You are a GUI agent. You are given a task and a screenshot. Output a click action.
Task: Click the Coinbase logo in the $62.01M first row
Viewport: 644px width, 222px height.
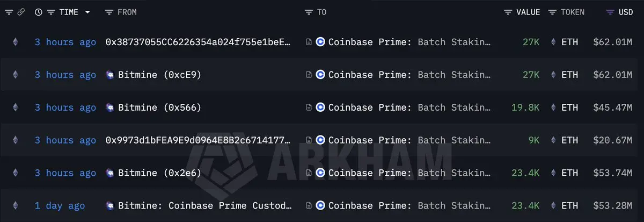[320, 42]
